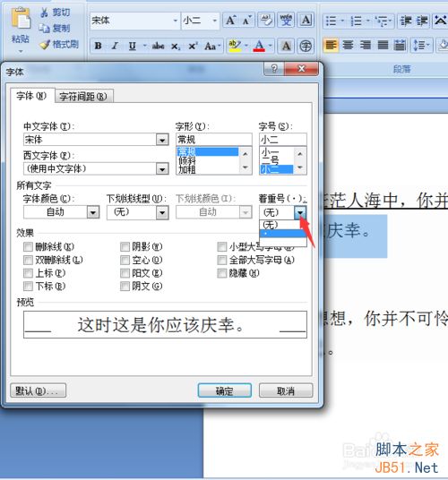Switch to the 字体 tab
This screenshot has height=480, width=448.
coord(31,96)
